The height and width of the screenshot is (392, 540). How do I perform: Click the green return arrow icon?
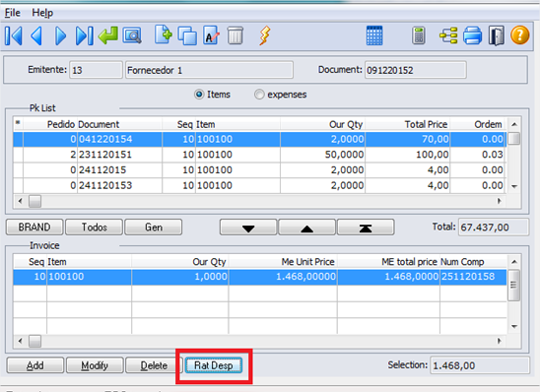click(x=108, y=35)
